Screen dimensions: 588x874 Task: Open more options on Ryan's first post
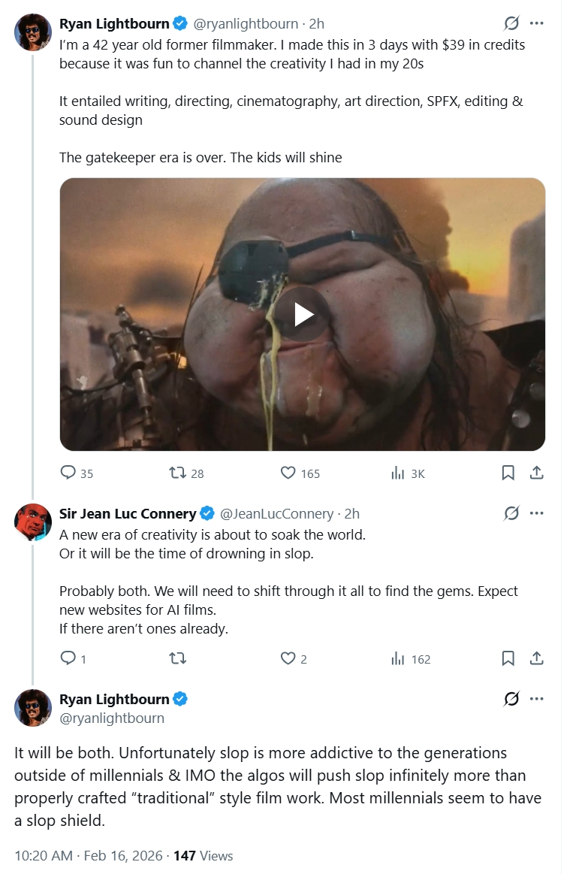click(x=536, y=23)
